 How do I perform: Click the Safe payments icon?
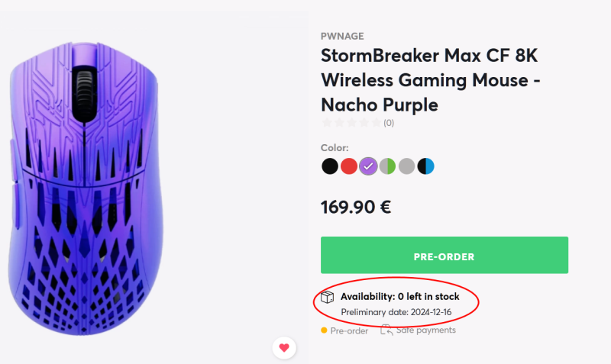coord(386,330)
